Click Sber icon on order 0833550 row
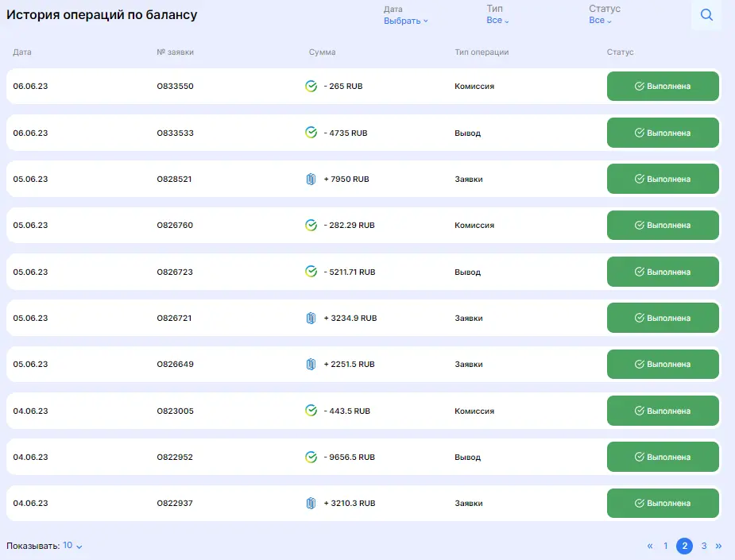 click(x=311, y=87)
